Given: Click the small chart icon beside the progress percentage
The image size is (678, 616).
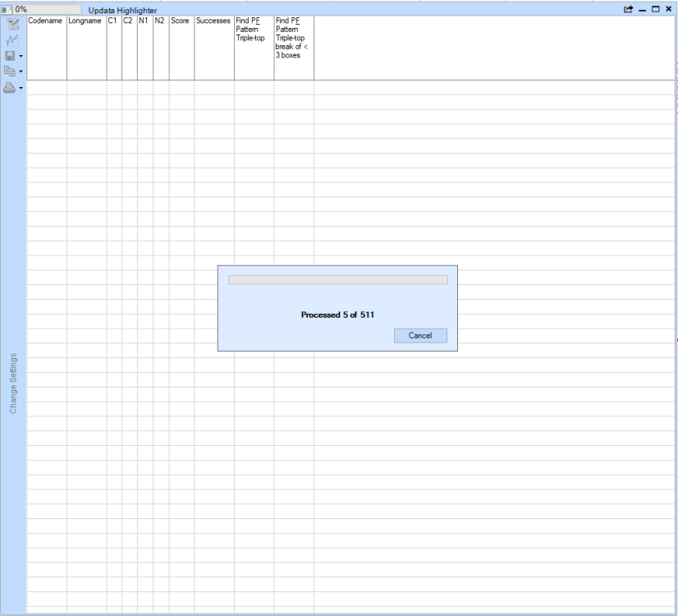Looking at the screenshot, I should 5,9.
